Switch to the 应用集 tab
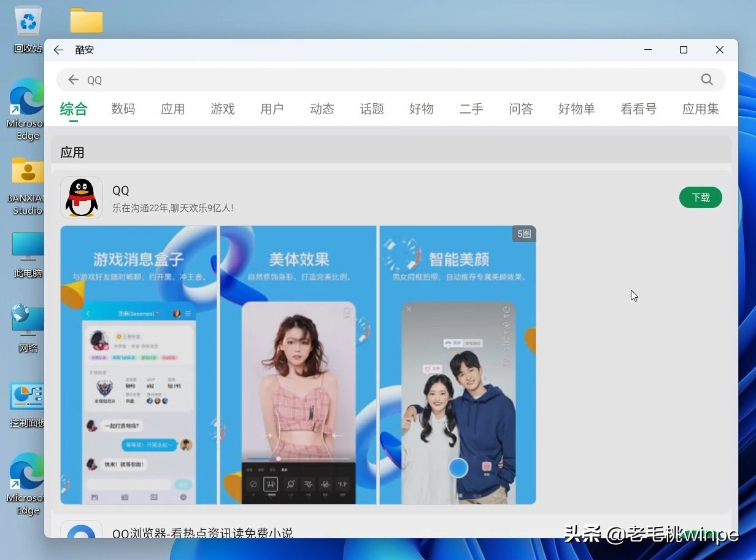The height and width of the screenshot is (560, 756). (x=701, y=109)
